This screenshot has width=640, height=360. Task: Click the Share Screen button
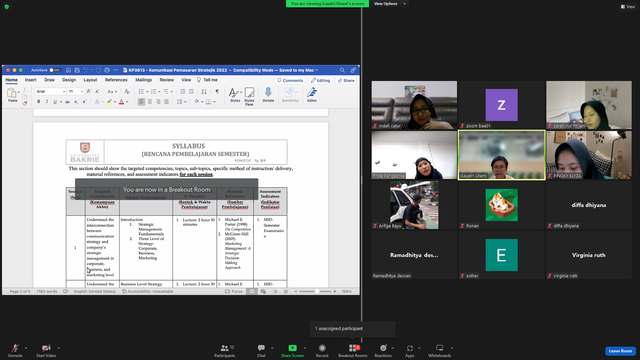point(292,350)
